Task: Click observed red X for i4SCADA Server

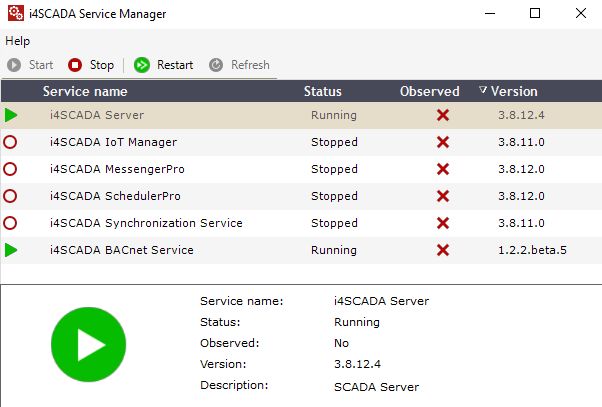Action: 443,115
